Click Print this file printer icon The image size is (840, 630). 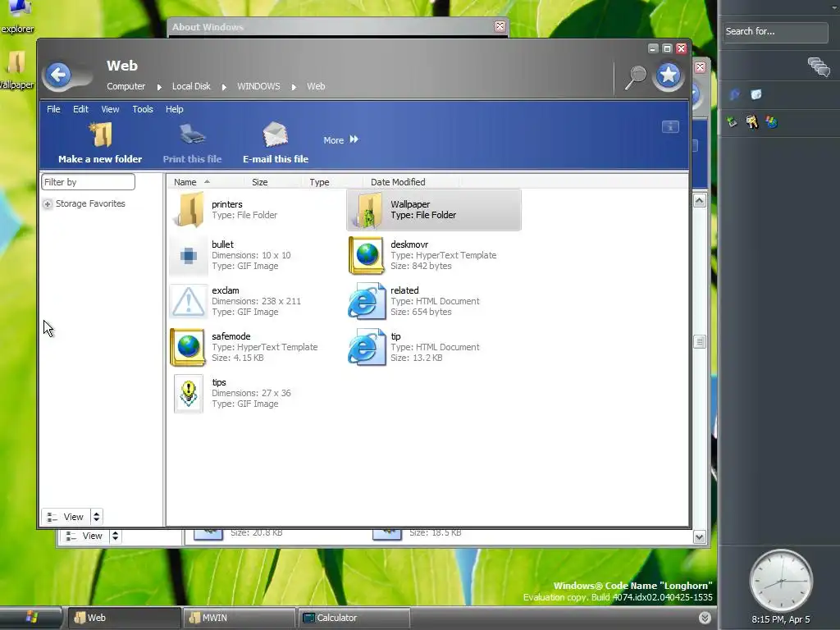[x=192, y=135]
